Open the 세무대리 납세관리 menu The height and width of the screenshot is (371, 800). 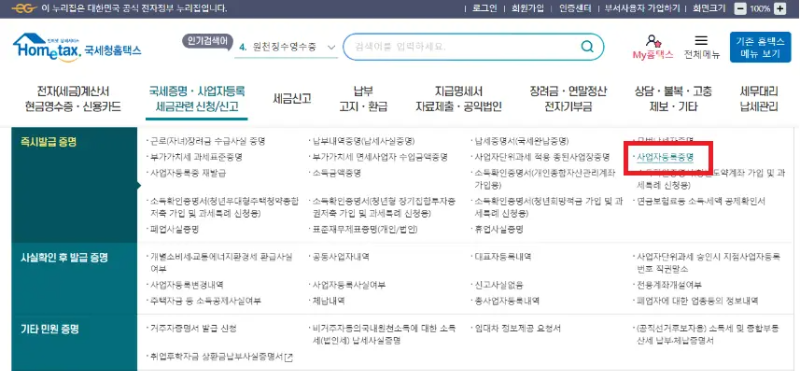[759, 99]
